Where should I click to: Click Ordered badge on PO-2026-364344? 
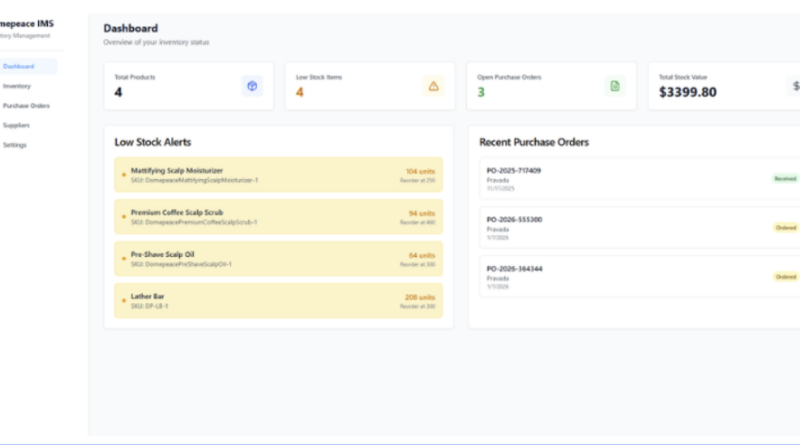coord(786,277)
